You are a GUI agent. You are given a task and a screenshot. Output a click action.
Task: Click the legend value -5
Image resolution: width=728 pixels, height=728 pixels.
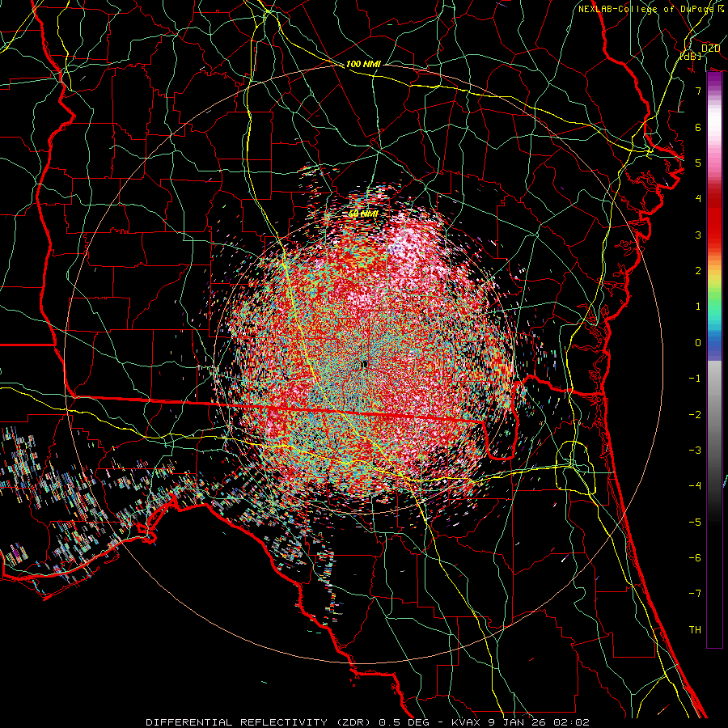pos(695,522)
